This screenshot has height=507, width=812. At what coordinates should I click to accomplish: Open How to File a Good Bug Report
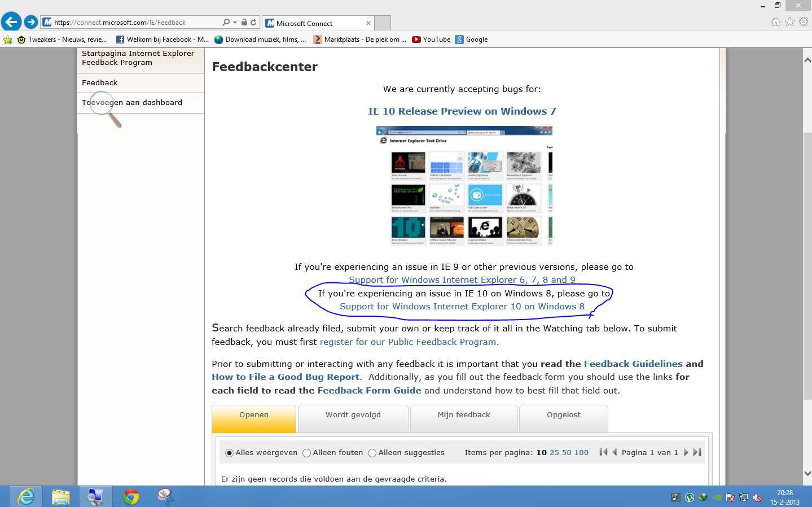pyautogui.click(x=286, y=377)
